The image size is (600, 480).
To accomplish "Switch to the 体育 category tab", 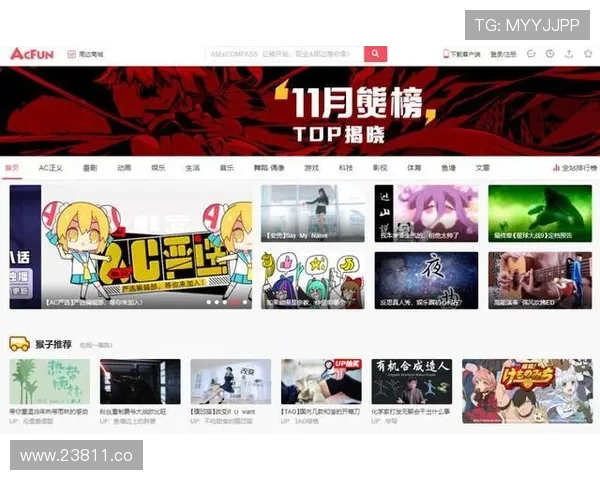I will 414,168.
